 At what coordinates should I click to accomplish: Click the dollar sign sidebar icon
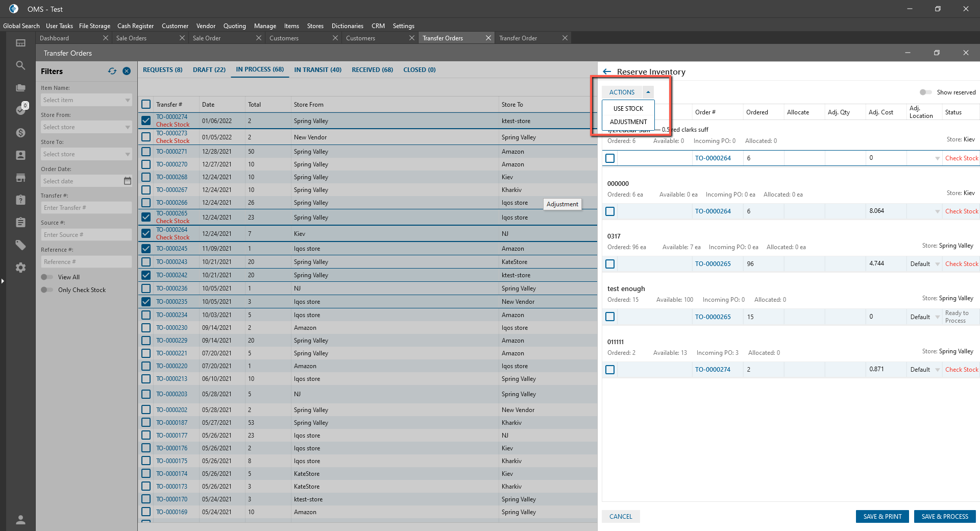point(20,133)
